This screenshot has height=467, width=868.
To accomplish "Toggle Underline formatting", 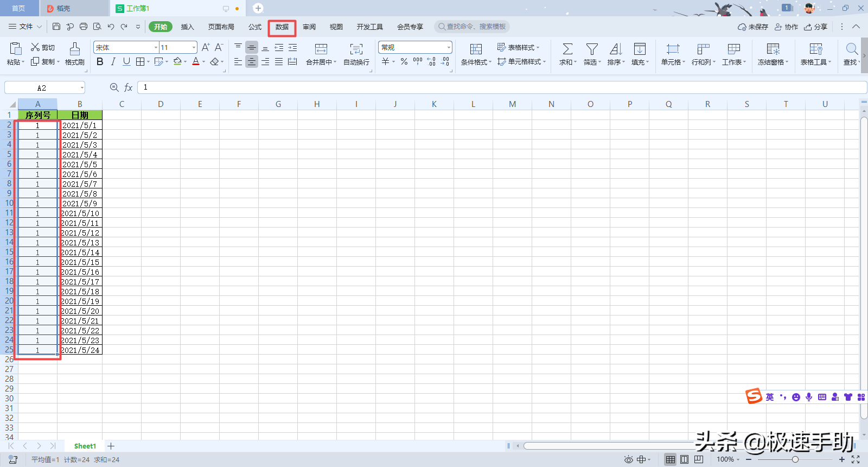I will coord(126,62).
